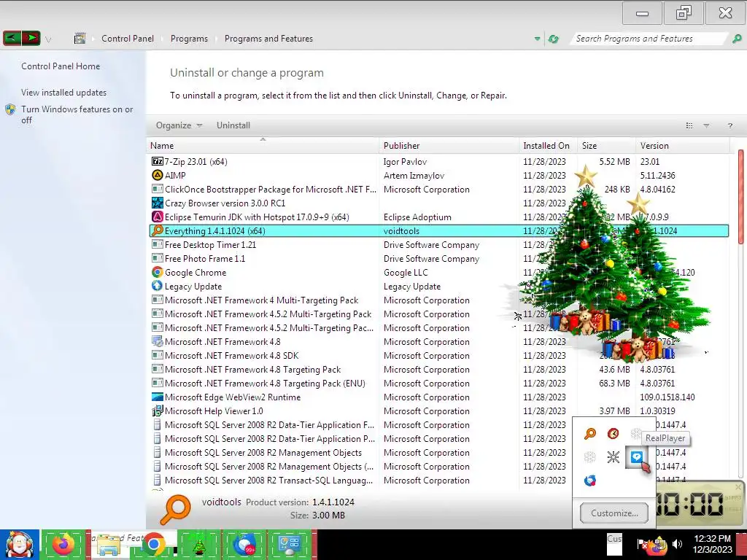
Task: Open Google Chrome from the taskbar
Action: (153, 545)
